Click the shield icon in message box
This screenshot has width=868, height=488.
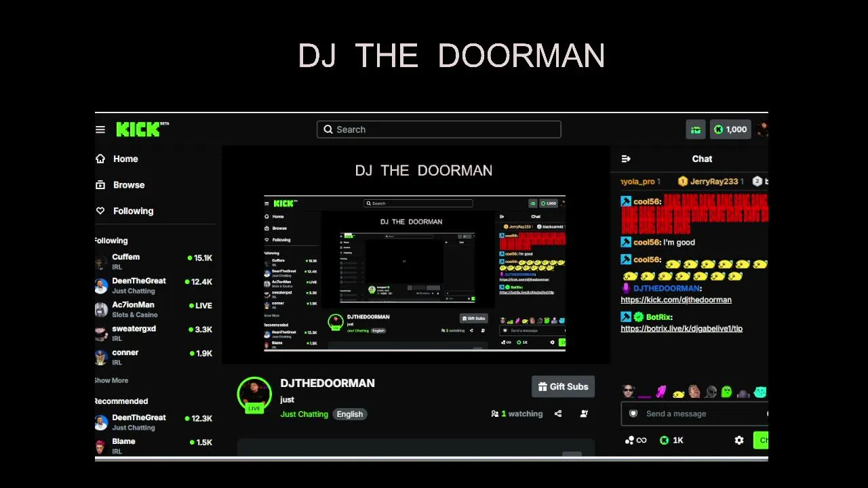633,413
